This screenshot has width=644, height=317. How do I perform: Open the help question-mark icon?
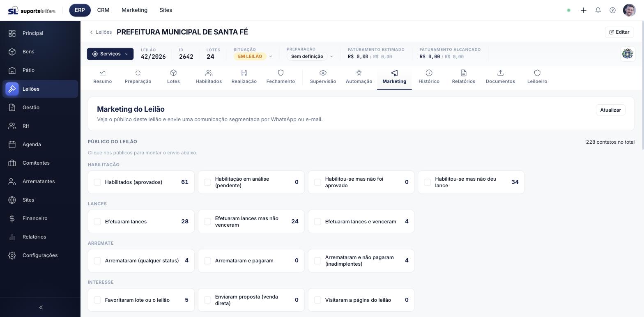(612, 10)
